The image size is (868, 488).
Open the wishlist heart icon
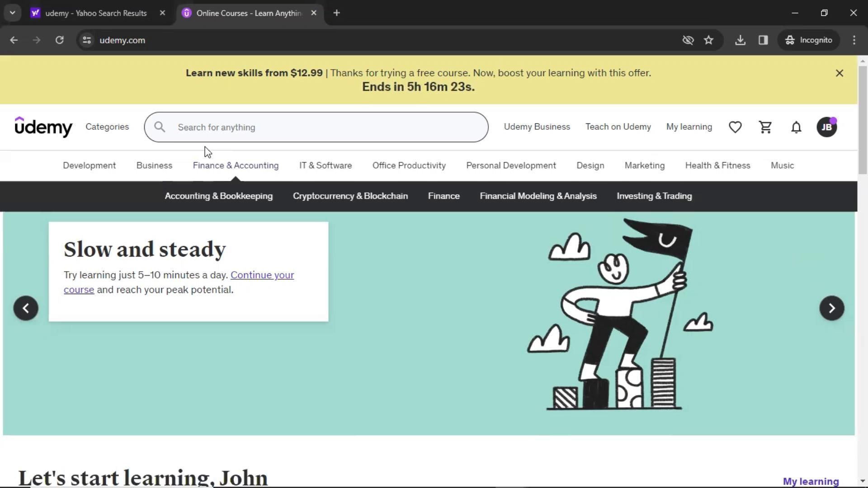click(735, 127)
